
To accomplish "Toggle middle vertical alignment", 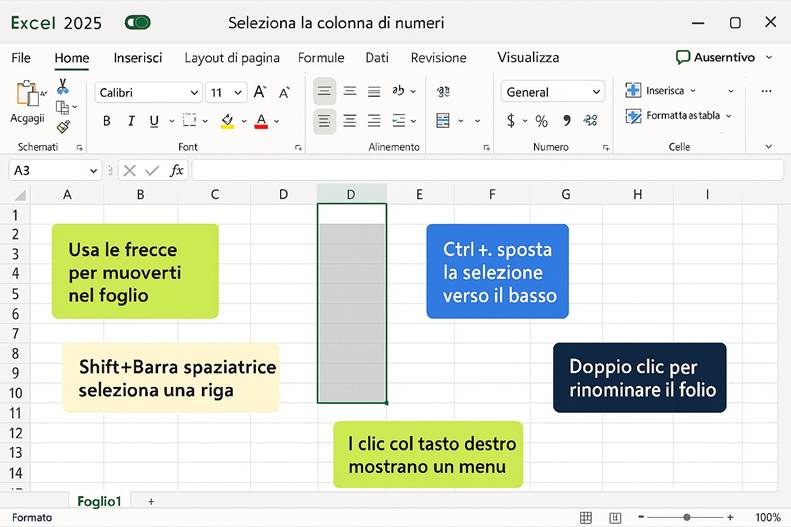I will pyautogui.click(x=350, y=91).
